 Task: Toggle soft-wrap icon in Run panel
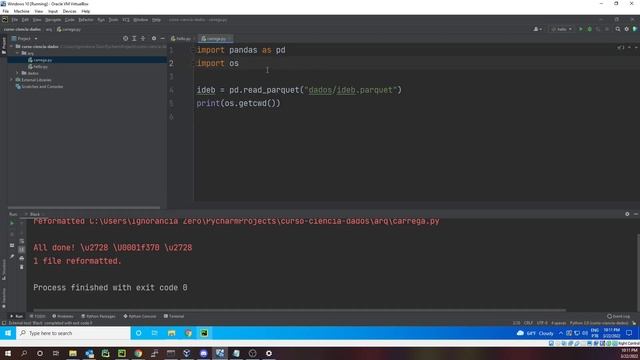(22, 241)
